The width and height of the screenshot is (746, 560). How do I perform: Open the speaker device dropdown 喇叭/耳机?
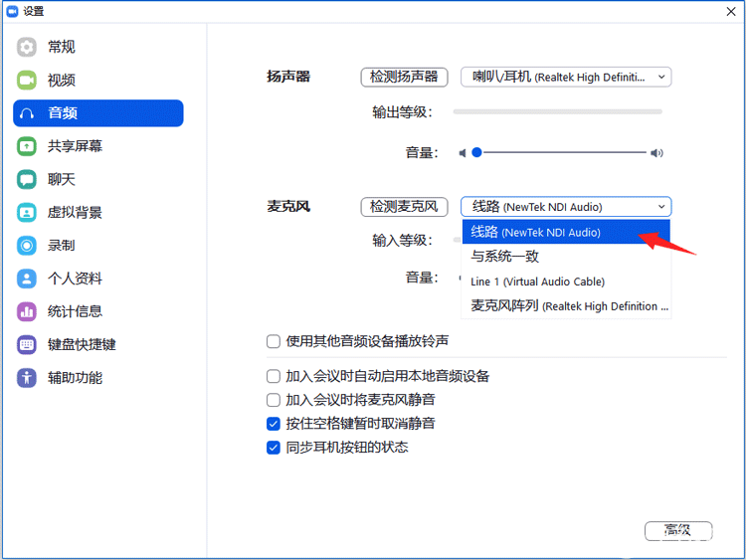click(566, 77)
